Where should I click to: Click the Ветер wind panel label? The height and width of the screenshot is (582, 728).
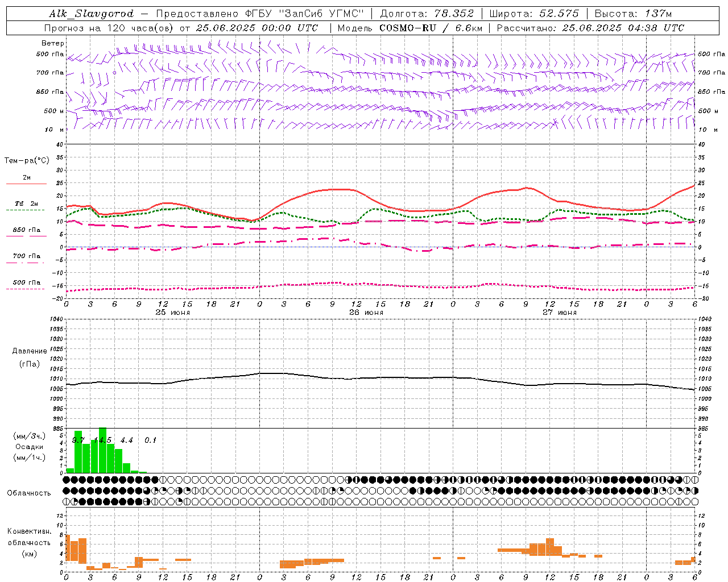(x=53, y=43)
